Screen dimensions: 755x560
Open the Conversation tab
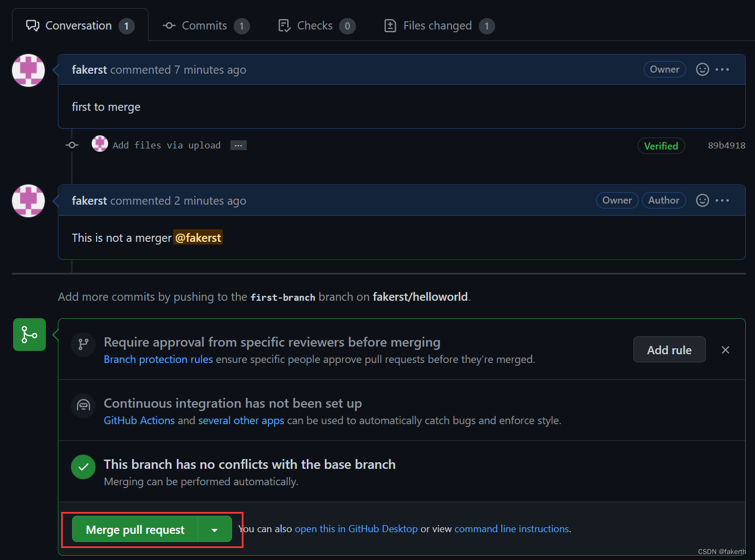tap(80, 26)
